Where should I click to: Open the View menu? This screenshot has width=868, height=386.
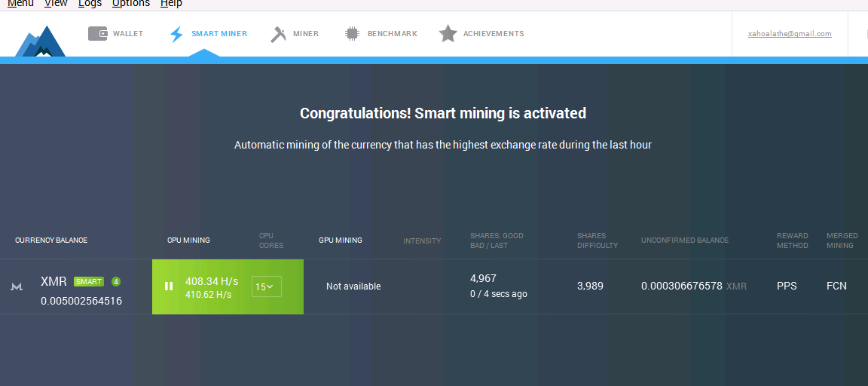(56, 4)
